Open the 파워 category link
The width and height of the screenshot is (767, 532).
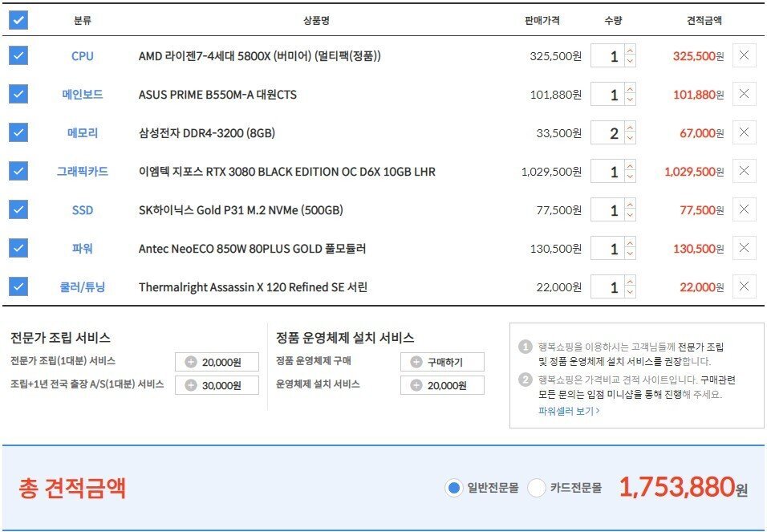click(x=82, y=248)
